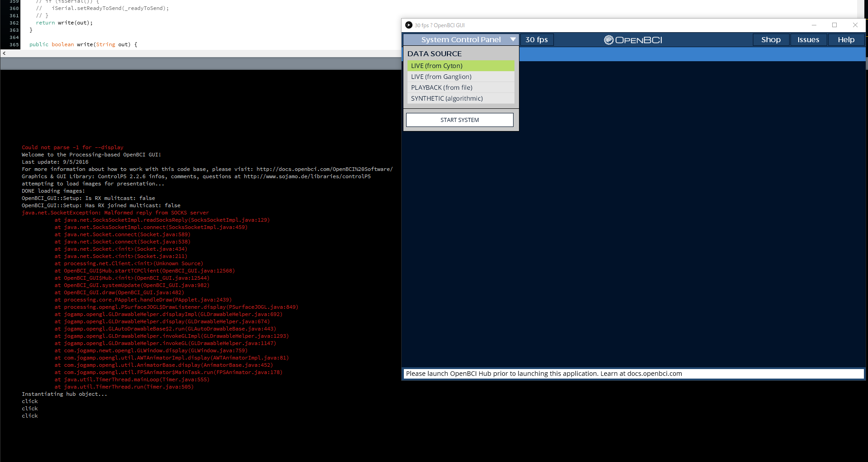Click the left arrow of the horizontal scrollbar
The height and width of the screenshot is (462, 868).
pyautogui.click(x=4, y=53)
